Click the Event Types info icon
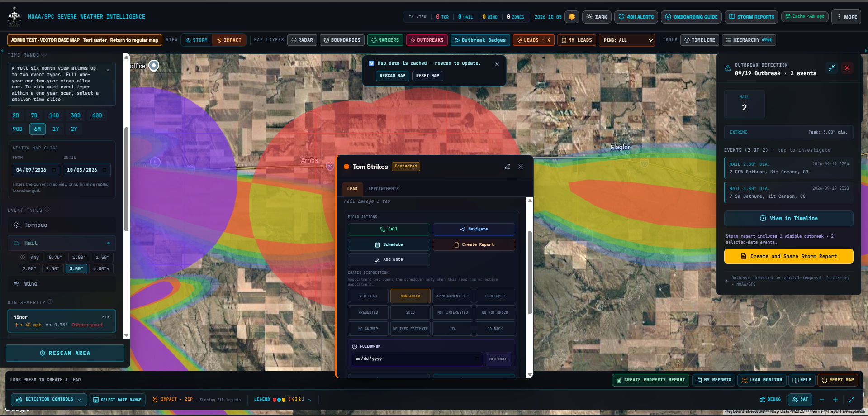This screenshot has width=868, height=416. click(x=47, y=210)
